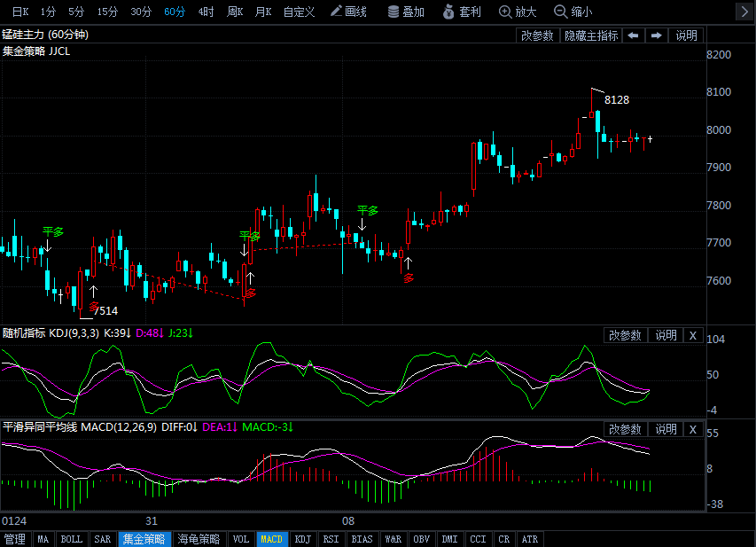This screenshot has width=756, height=547.
Task: Select the MACD indicator tab
Action: 272,539
